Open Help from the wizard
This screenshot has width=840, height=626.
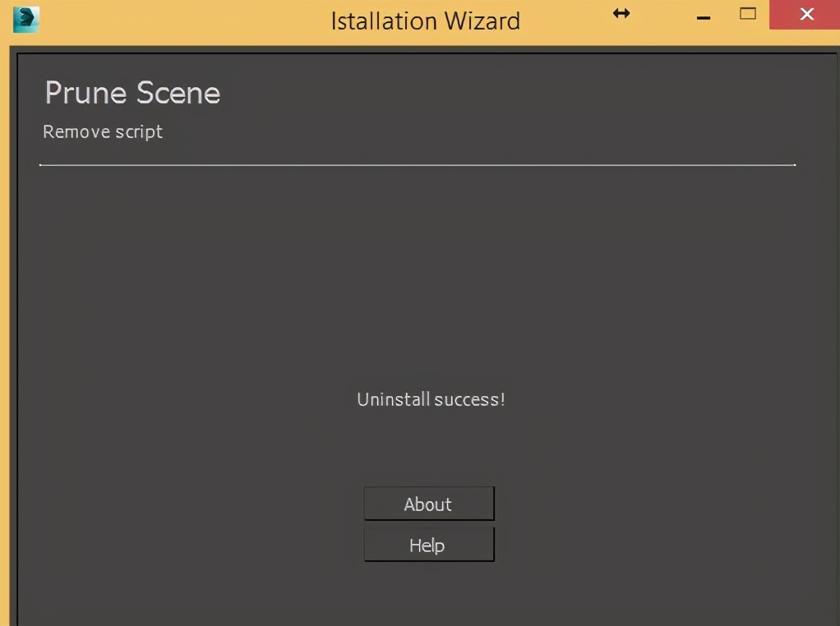tap(428, 545)
